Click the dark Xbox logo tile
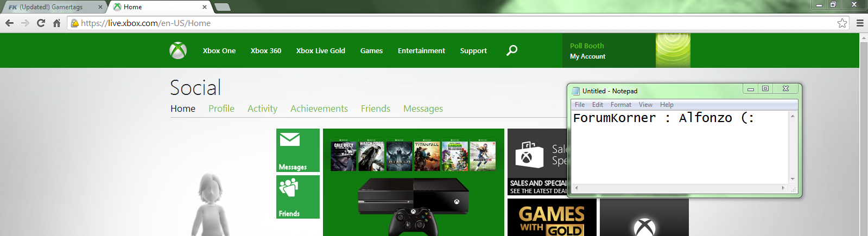Viewport: 868px width, 236px height. click(x=644, y=217)
